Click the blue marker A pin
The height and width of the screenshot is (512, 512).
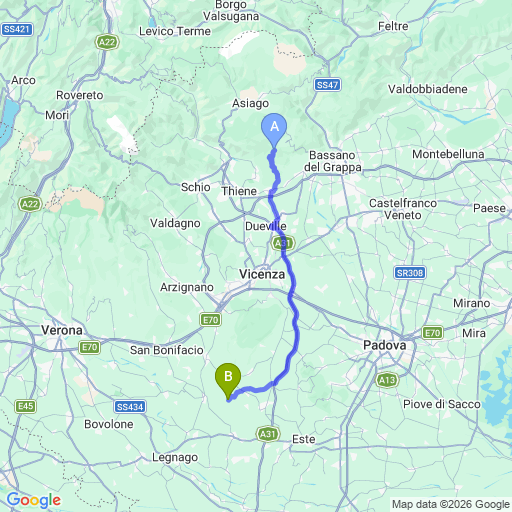(x=274, y=130)
